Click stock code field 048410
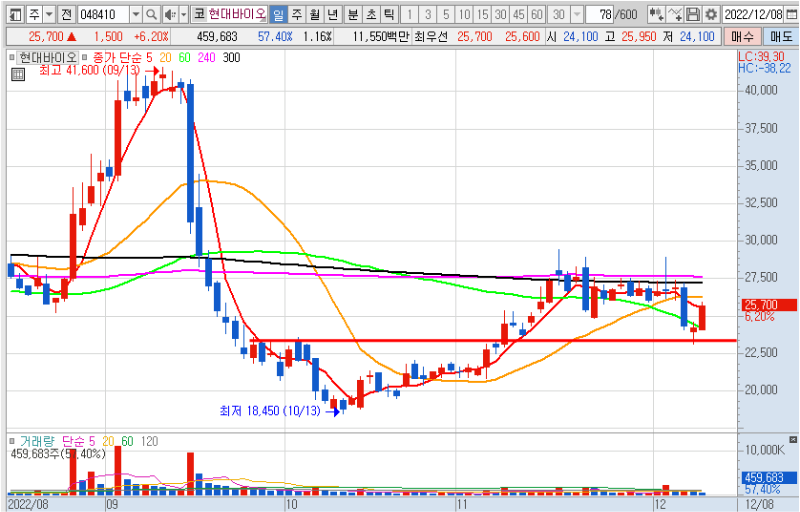Screen dimensions: 800x512 click(104, 14)
